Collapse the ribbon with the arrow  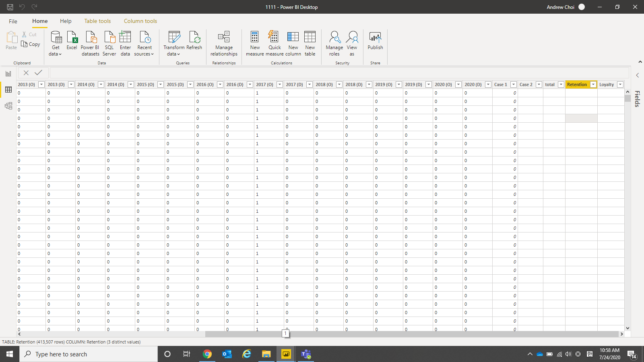pyautogui.click(x=640, y=62)
